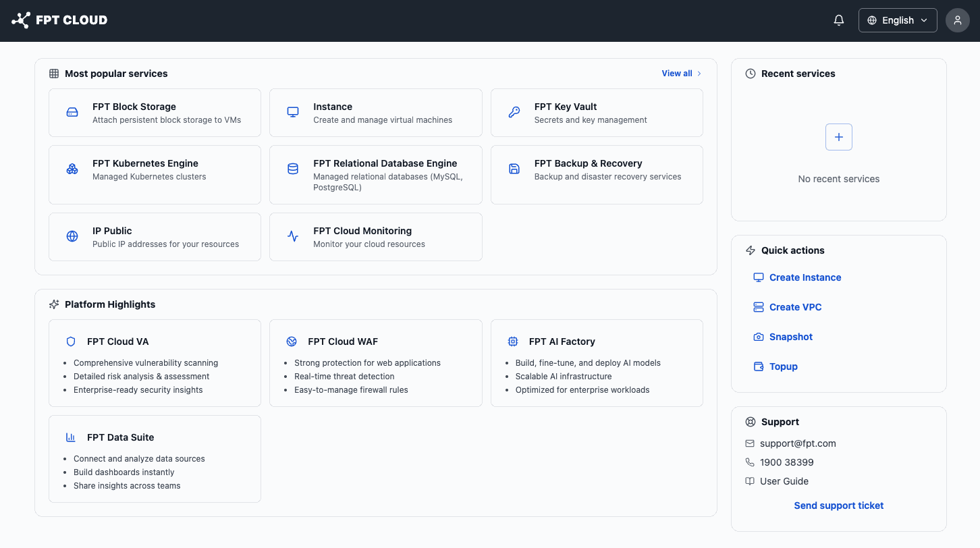Click the FPT Kubernetes Engine cluster icon
This screenshot has width=980, height=548.
point(72,169)
